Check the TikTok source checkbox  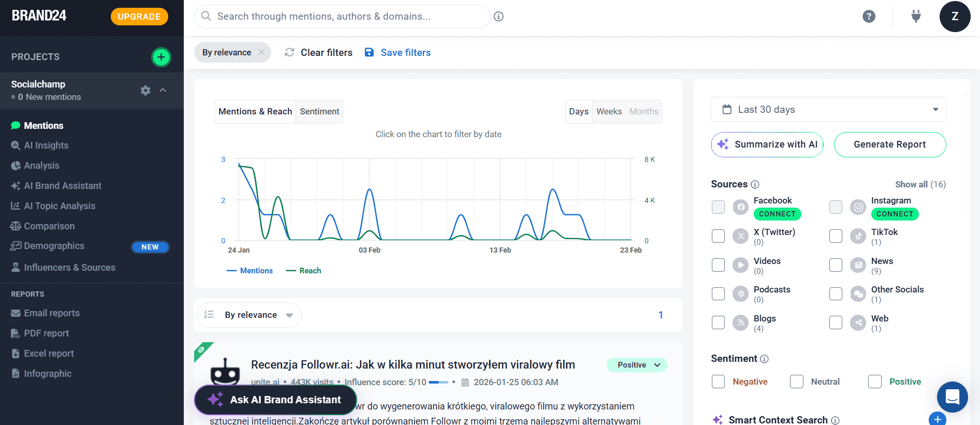[836, 236]
